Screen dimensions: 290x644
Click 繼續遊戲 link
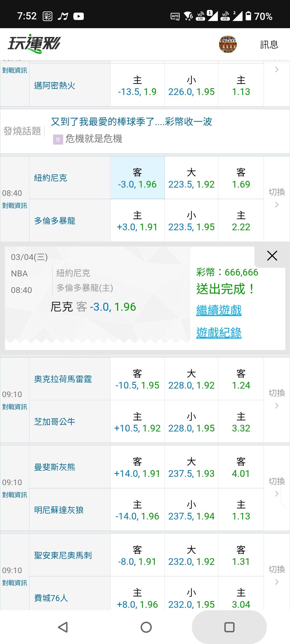pyautogui.click(x=219, y=310)
